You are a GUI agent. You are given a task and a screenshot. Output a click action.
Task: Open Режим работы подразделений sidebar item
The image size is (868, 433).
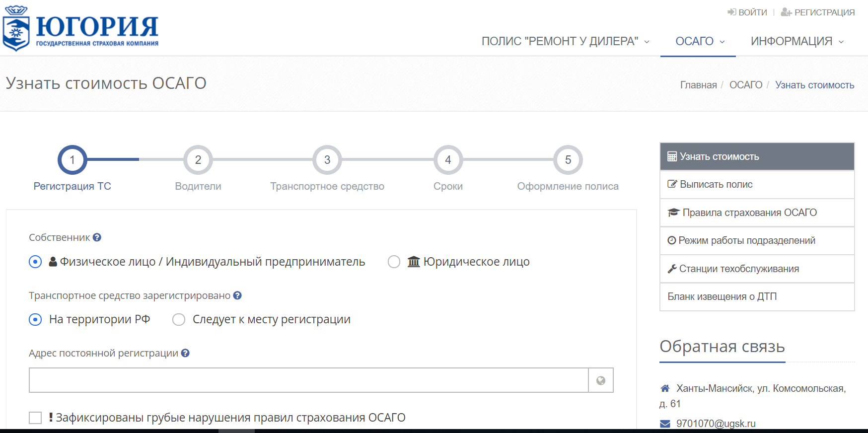point(757,240)
